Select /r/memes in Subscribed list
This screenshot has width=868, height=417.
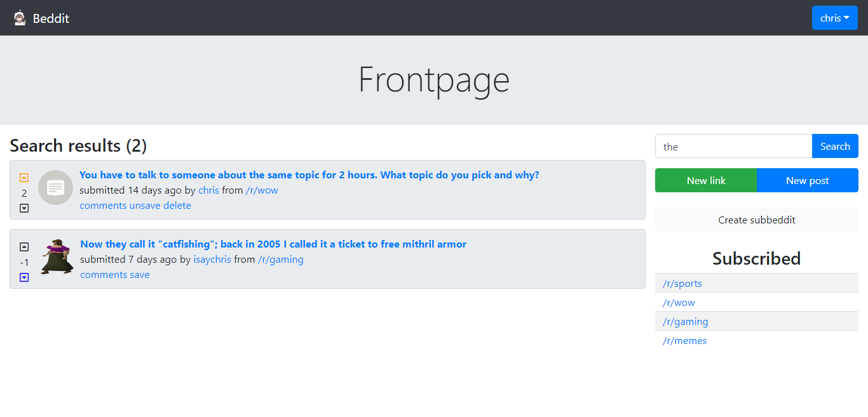tap(684, 341)
